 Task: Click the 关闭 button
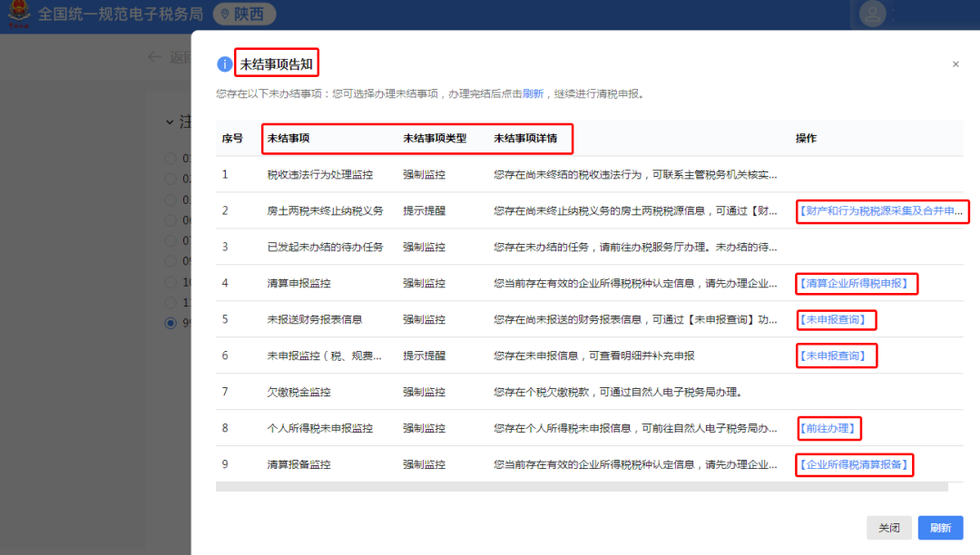pos(889,528)
